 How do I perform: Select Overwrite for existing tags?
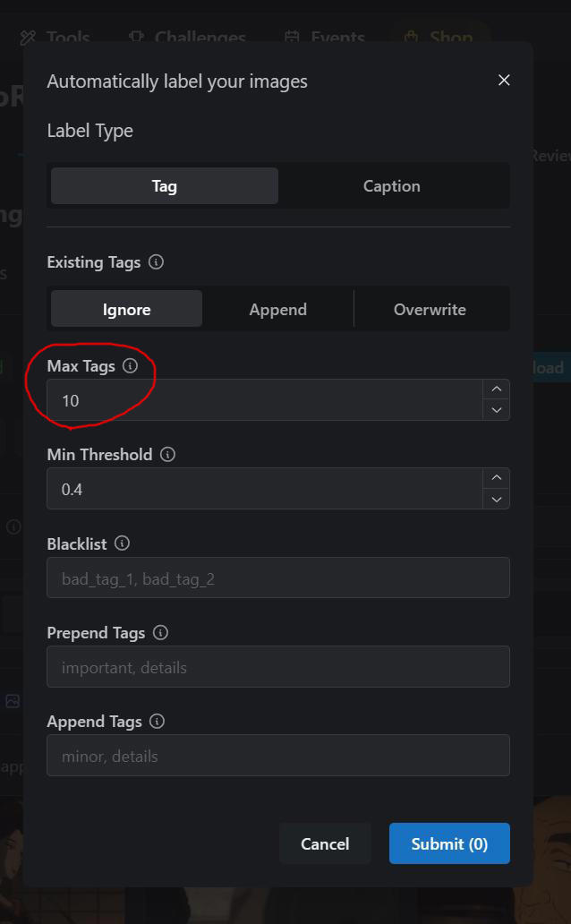pyautogui.click(x=430, y=309)
